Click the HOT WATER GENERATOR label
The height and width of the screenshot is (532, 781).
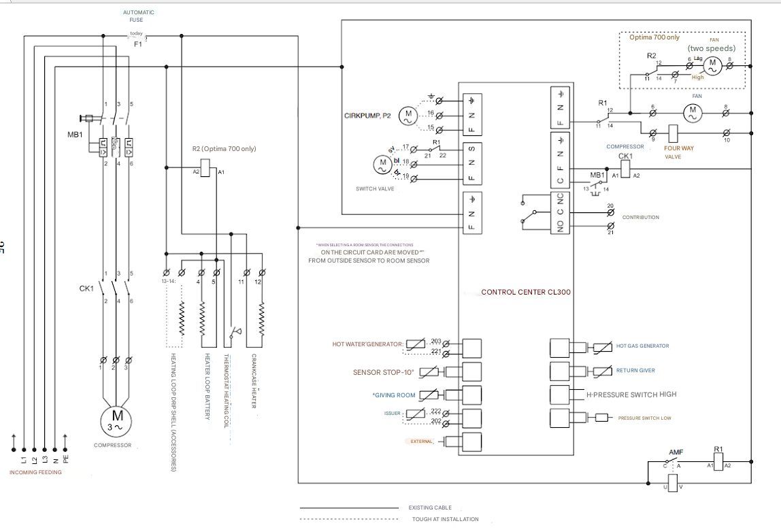click(x=367, y=344)
